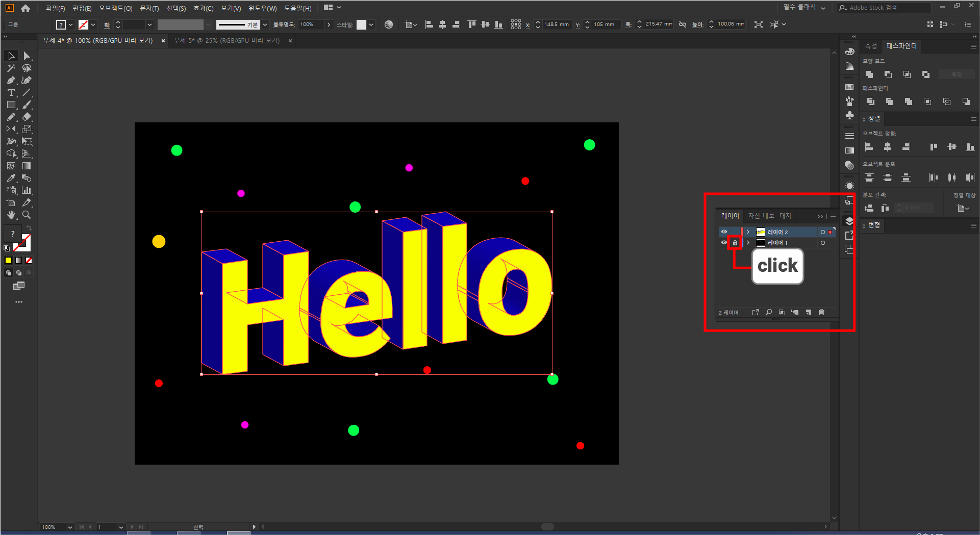Image resolution: width=980 pixels, height=535 pixels.
Task: Collapse Layers panel double-arrow
Action: coord(820,216)
